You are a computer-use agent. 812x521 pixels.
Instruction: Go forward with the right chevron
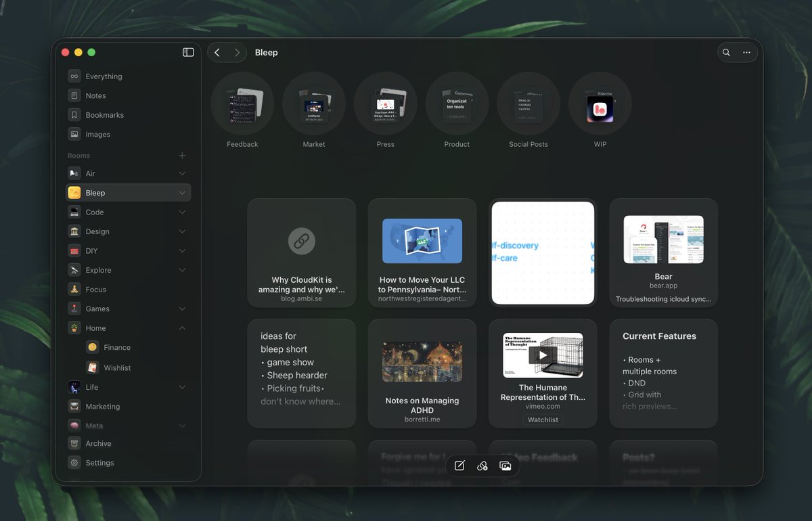click(237, 52)
